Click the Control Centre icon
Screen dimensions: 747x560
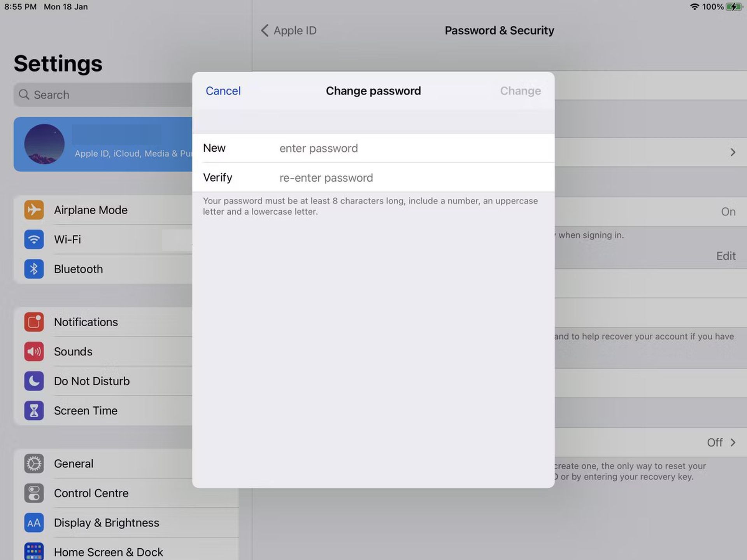[34, 493]
